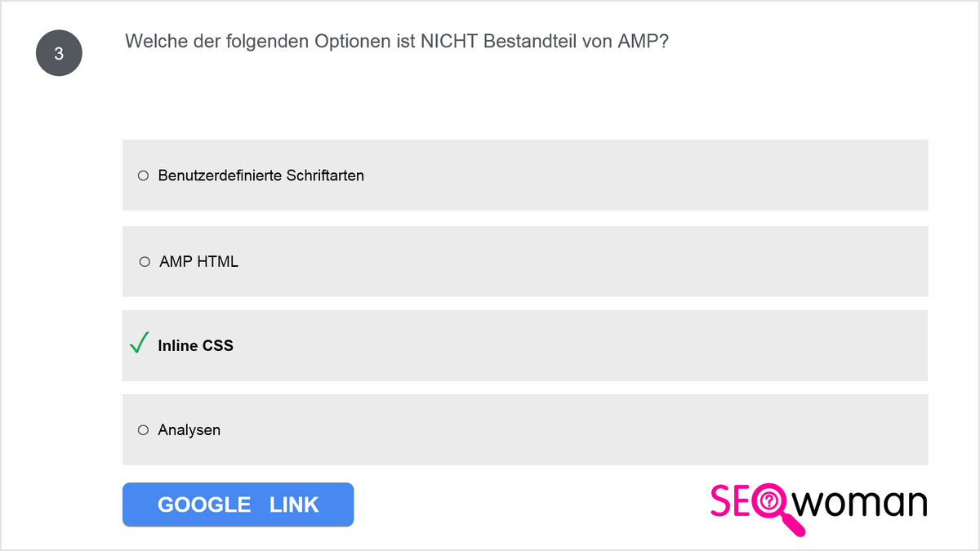Click the pink SEO letters of the logo

(x=733, y=501)
